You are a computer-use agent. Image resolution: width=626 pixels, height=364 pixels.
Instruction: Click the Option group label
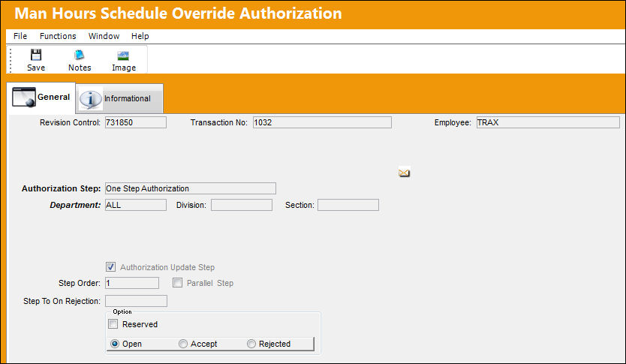tap(122, 311)
